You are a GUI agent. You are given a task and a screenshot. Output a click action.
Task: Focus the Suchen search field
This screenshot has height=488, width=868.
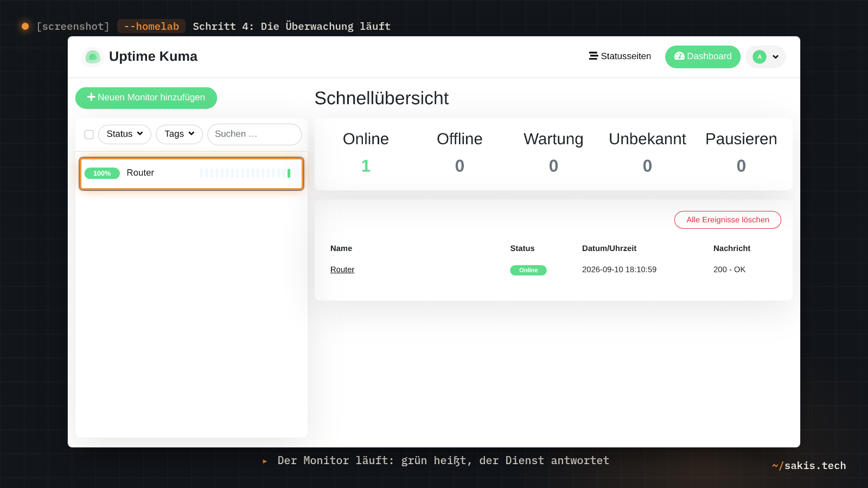(254, 134)
